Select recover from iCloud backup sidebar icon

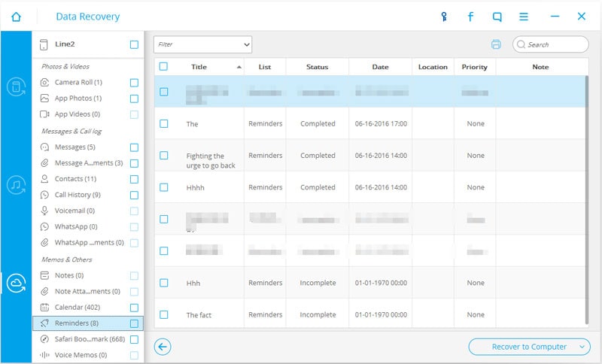(x=16, y=284)
